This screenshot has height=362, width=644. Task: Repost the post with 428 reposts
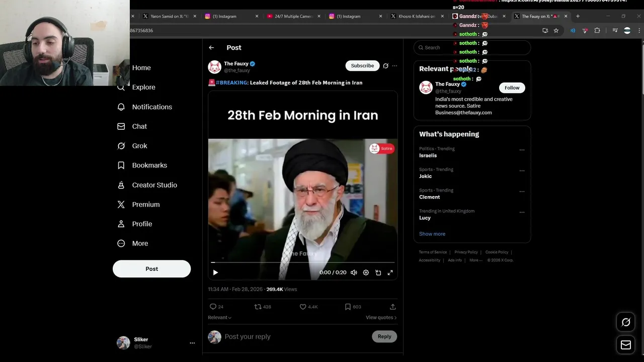[258, 307]
